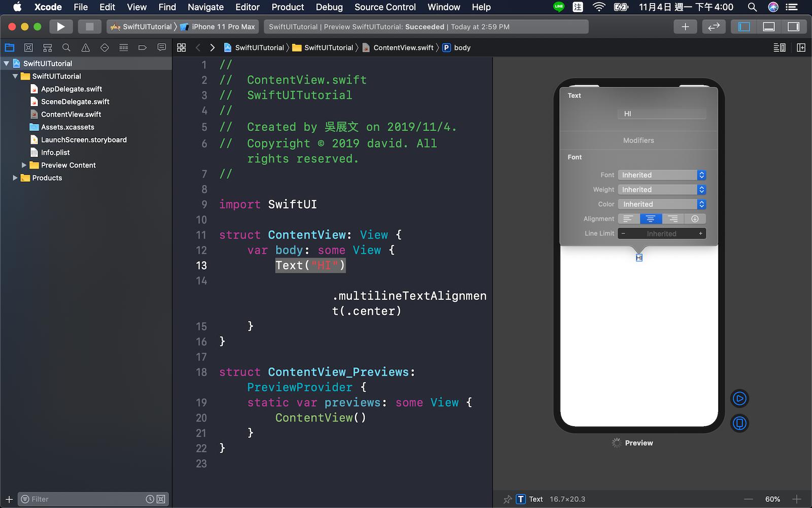
Task: Show the Project navigator folder icon
Action: point(10,48)
